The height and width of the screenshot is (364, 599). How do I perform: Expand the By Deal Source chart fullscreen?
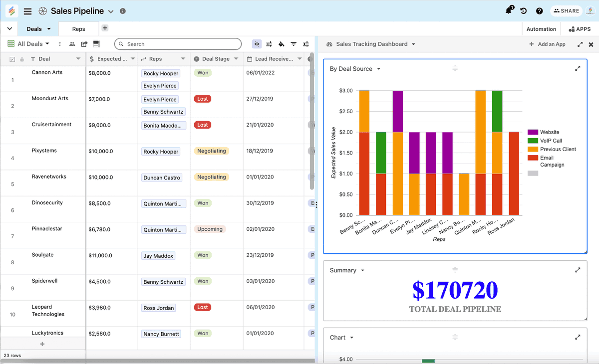coord(578,69)
